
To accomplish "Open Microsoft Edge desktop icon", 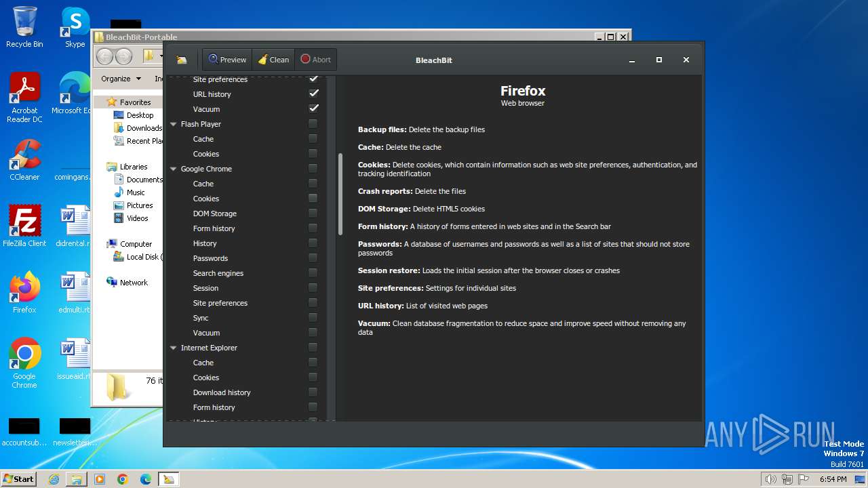I will (x=75, y=94).
